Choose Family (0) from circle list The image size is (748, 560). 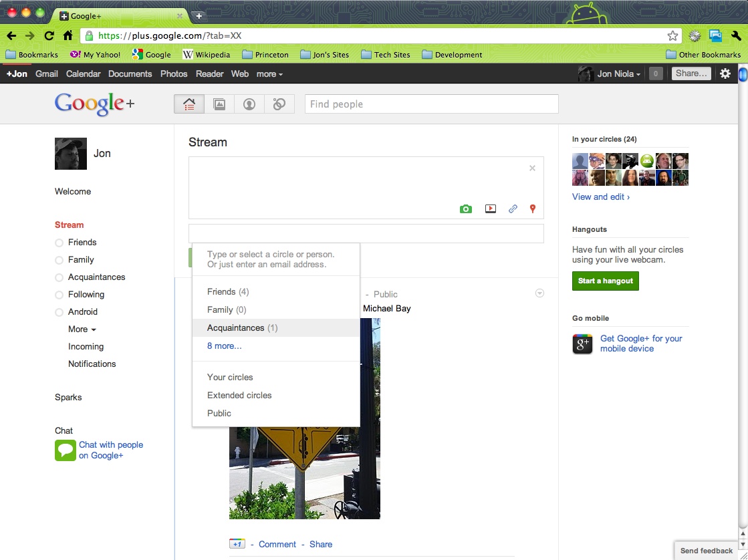(275, 309)
